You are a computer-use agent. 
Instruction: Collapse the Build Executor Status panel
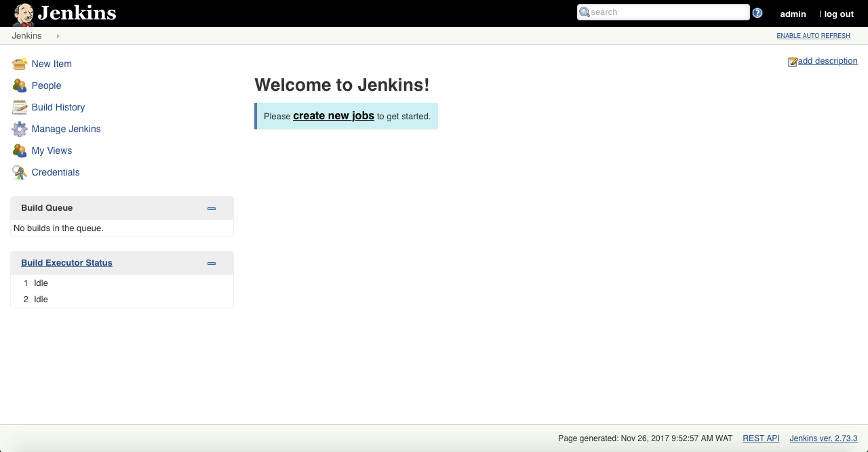(211, 263)
